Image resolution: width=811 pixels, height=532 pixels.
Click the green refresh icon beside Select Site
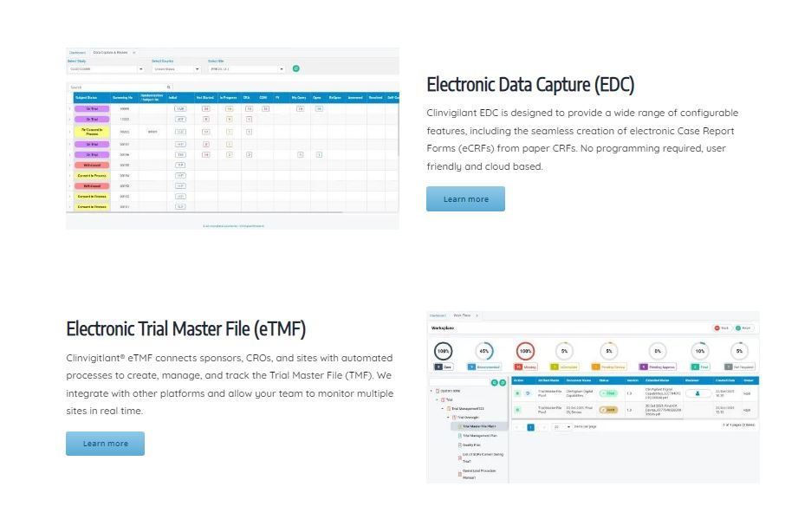[295, 68]
